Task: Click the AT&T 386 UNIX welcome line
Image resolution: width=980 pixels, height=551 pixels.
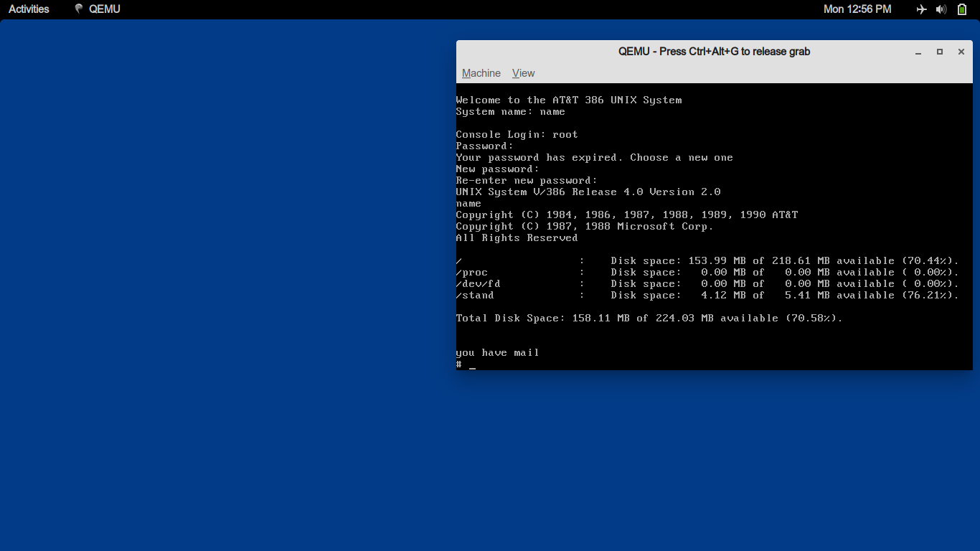Action: (x=569, y=100)
